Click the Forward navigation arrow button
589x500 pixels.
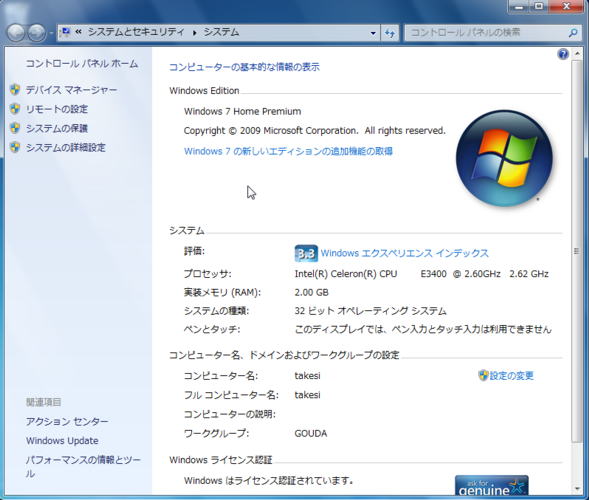point(37,33)
